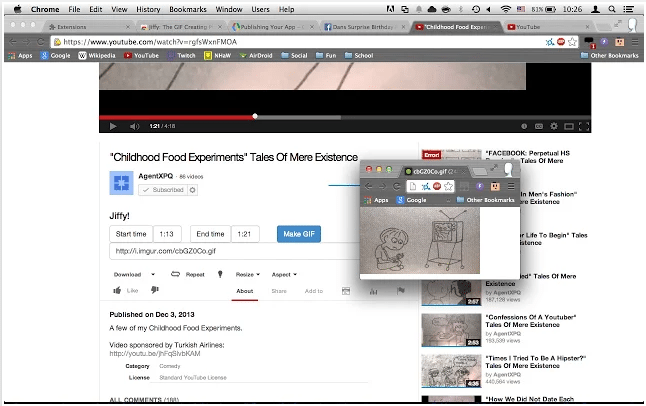The image size is (646, 406).
Task: Click the Make GIF button
Action: point(299,234)
